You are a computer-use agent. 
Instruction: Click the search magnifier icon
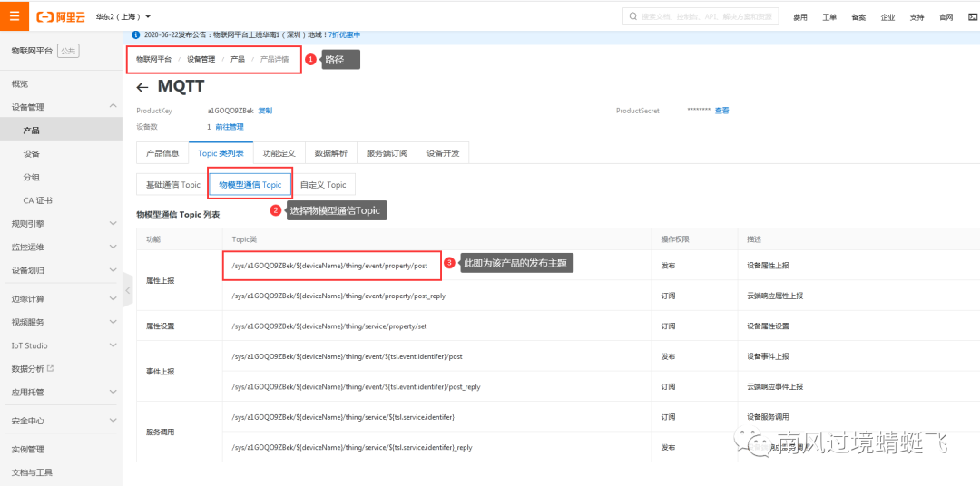point(633,16)
